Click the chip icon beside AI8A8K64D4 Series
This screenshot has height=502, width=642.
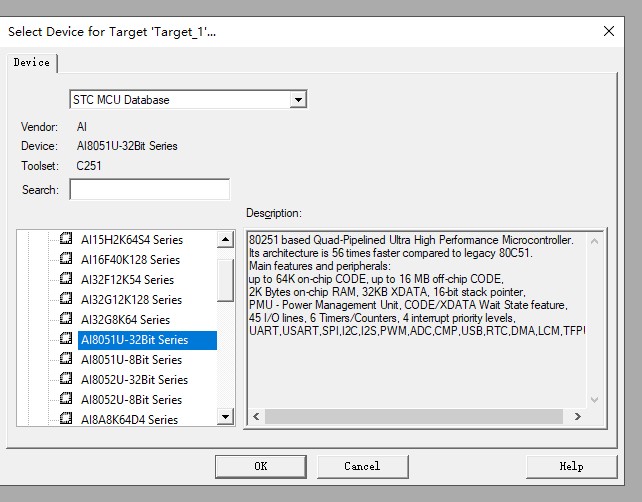coord(66,418)
